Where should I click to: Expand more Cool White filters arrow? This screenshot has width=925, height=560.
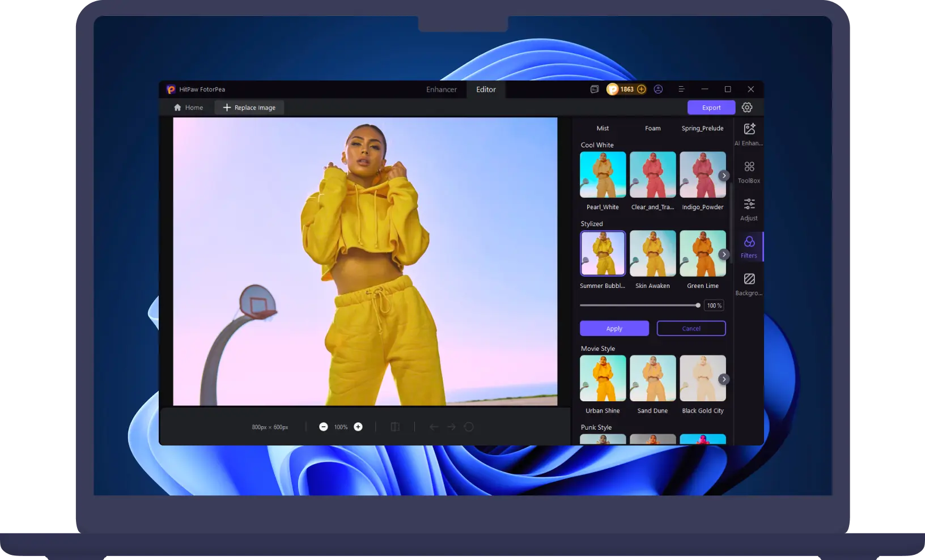pos(723,176)
